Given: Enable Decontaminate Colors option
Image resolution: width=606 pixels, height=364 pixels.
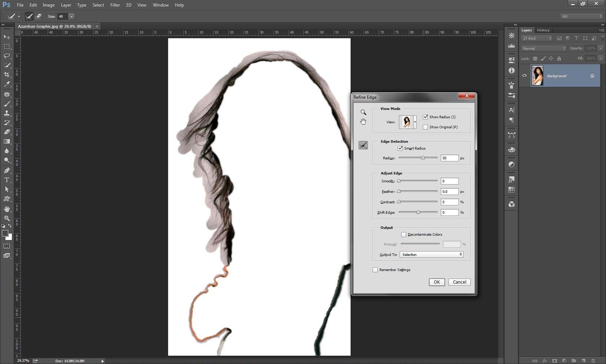Looking at the screenshot, I should (x=404, y=235).
